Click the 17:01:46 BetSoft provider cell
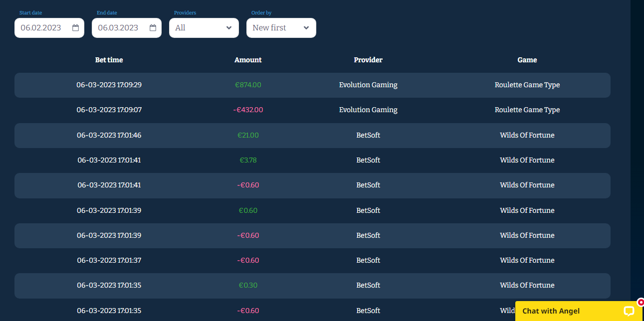 pos(368,135)
